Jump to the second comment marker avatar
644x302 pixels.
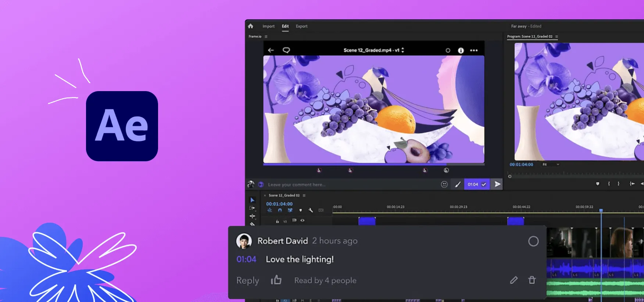tap(350, 170)
